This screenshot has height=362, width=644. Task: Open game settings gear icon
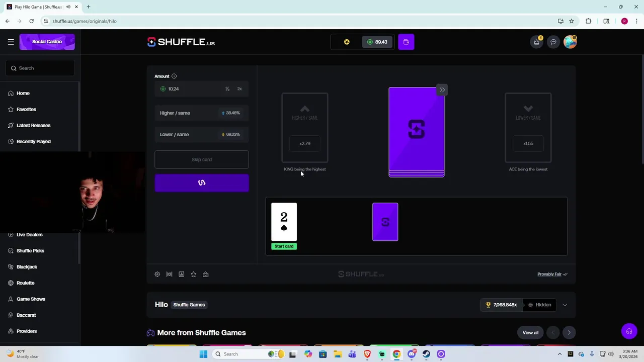point(157,274)
